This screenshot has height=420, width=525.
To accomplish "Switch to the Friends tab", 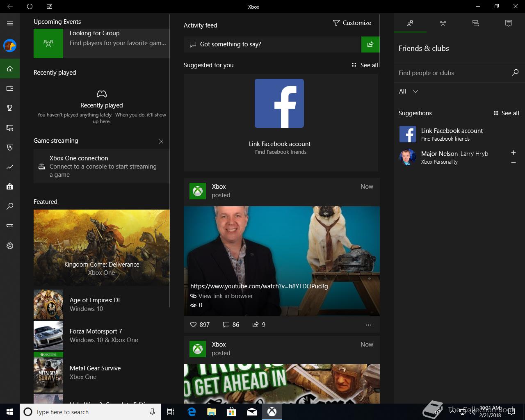I will click(x=410, y=23).
